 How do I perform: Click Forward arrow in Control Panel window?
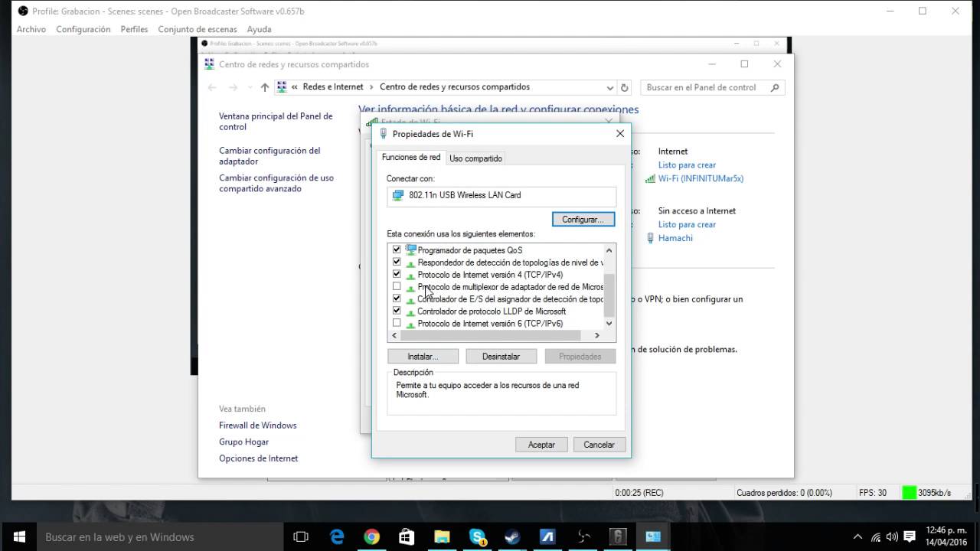coord(233,87)
